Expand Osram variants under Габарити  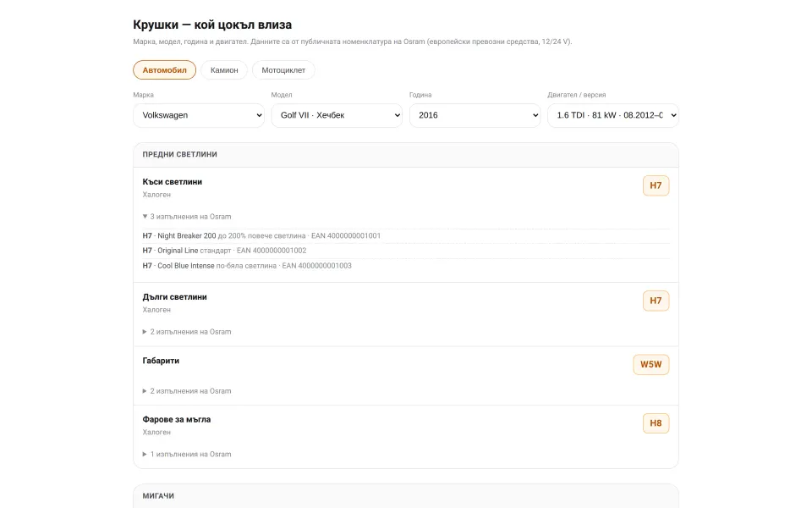pos(187,391)
